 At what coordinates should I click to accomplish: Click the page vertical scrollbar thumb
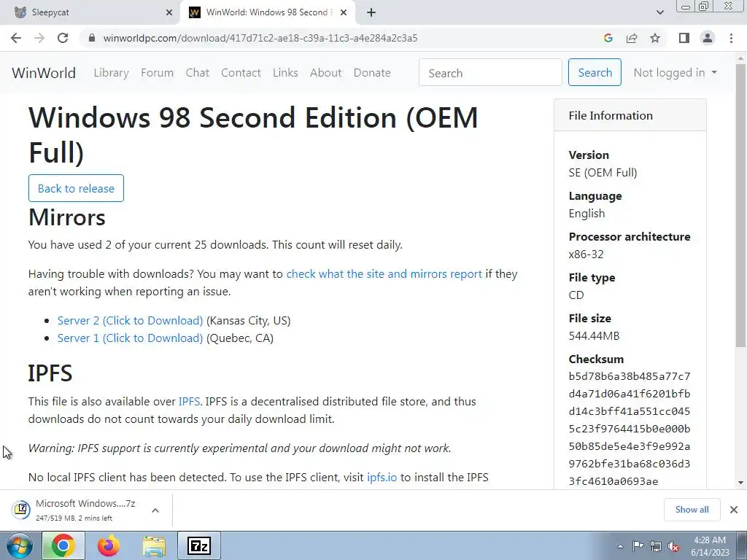pos(741,205)
